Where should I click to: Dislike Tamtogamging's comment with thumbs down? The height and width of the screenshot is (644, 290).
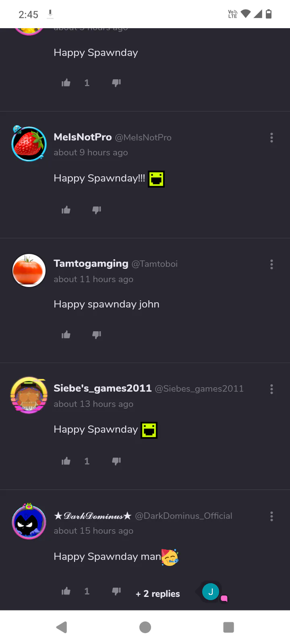pyautogui.click(x=97, y=334)
